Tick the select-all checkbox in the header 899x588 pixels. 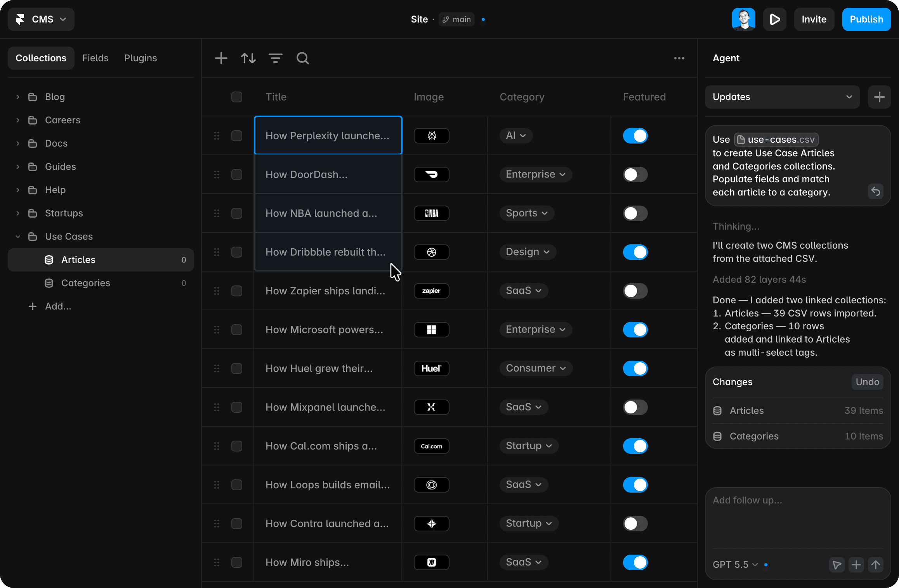pyautogui.click(x=237, y=97)
